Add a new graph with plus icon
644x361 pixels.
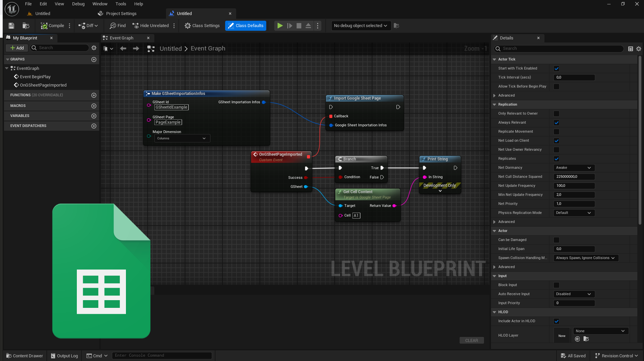(94, 59)
